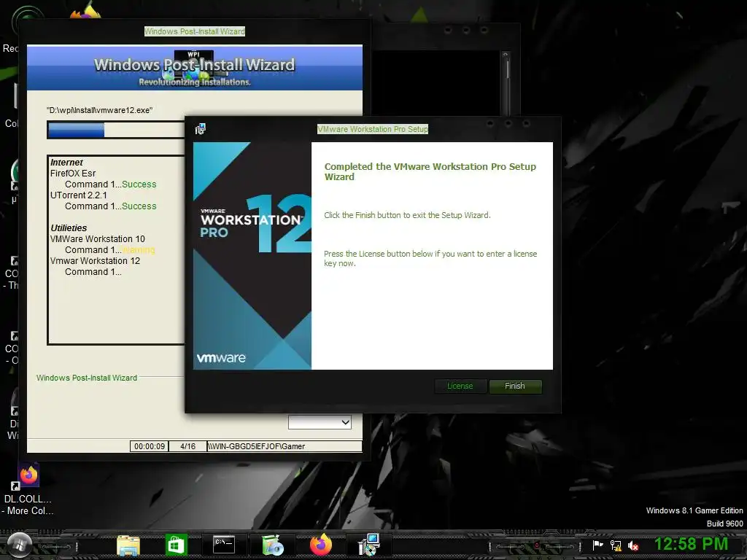The height and width of the screenshot is (560, 747).
Task: Click Success status under FirefOX Esr
Action: pos(139,184)
